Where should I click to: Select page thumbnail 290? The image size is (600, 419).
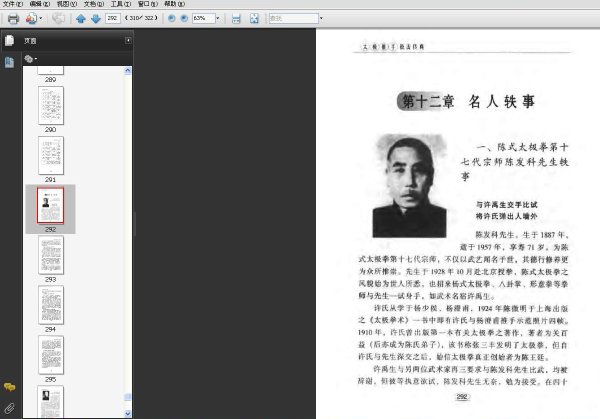click(51, 106)
